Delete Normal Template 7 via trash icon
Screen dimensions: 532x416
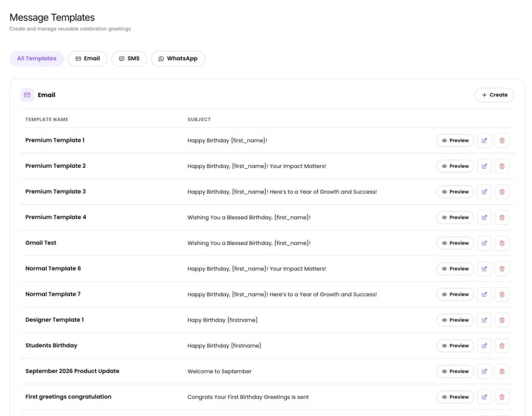502,294
